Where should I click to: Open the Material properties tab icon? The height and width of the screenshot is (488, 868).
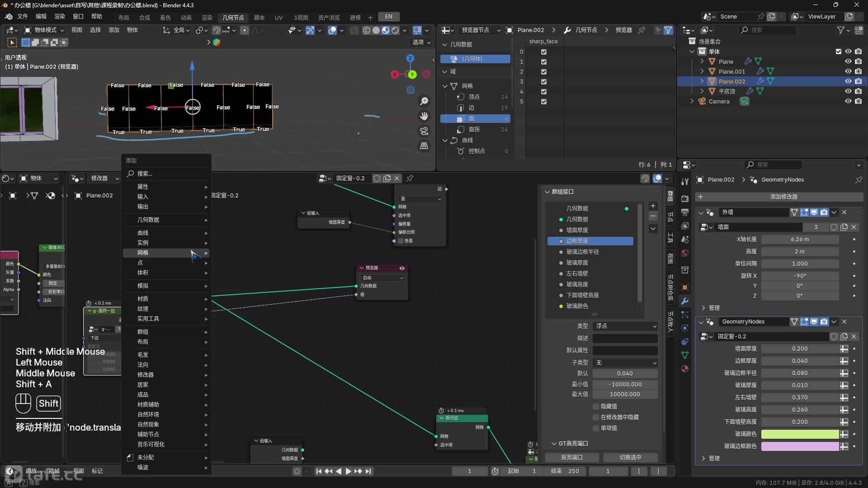[685, 369]
